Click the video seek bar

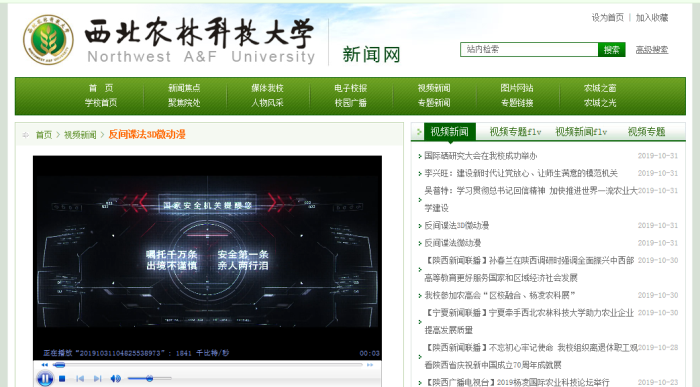pyautogui.click(x=208, y=365)
